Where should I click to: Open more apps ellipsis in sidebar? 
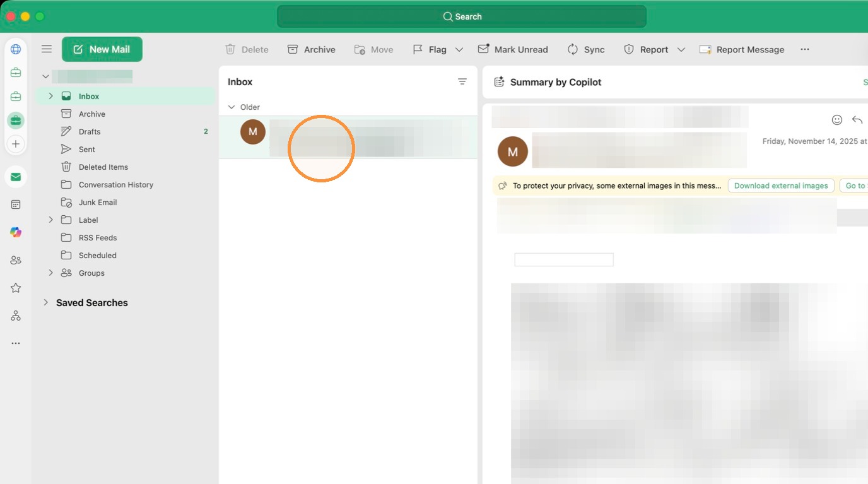click(x=16, y=343)
